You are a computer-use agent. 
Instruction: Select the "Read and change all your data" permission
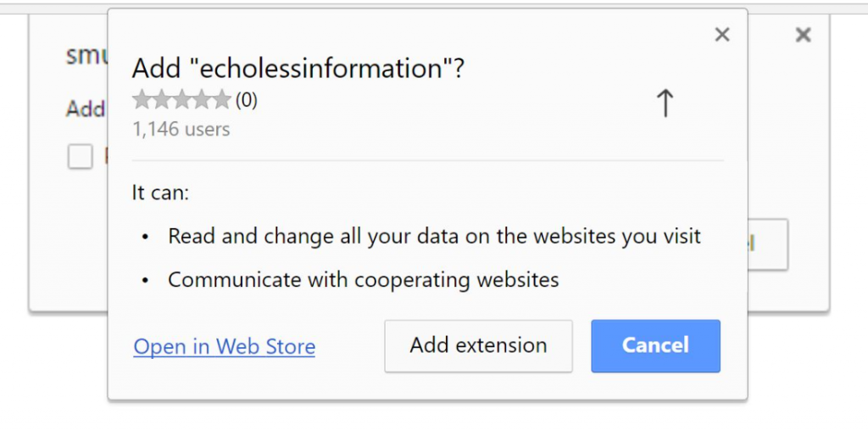tap(434, 236)
